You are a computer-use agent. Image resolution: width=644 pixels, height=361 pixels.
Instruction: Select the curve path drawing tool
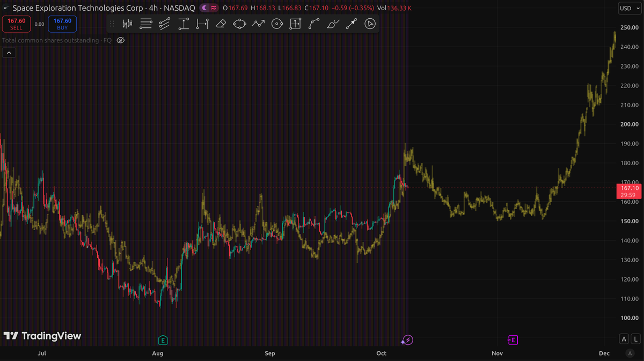(314, 24)
